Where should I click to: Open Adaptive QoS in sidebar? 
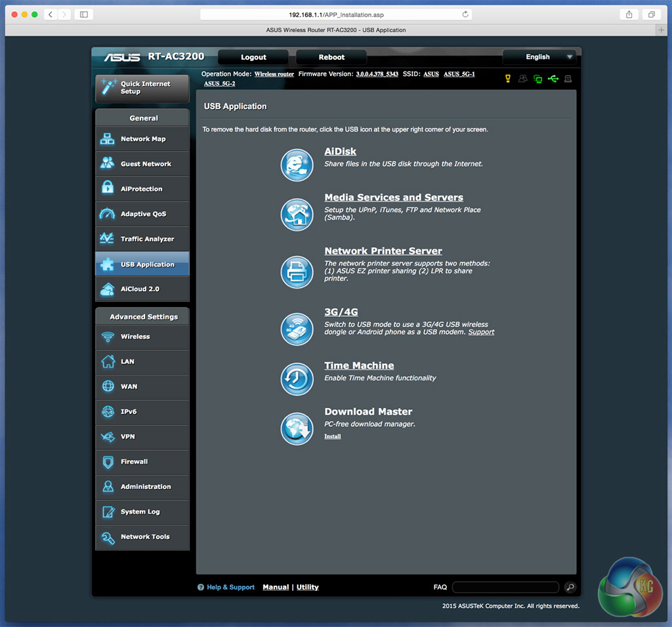[142, 214]
